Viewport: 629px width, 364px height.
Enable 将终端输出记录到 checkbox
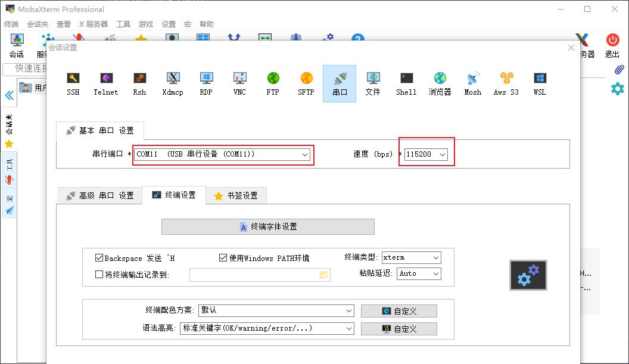point(99,275)
